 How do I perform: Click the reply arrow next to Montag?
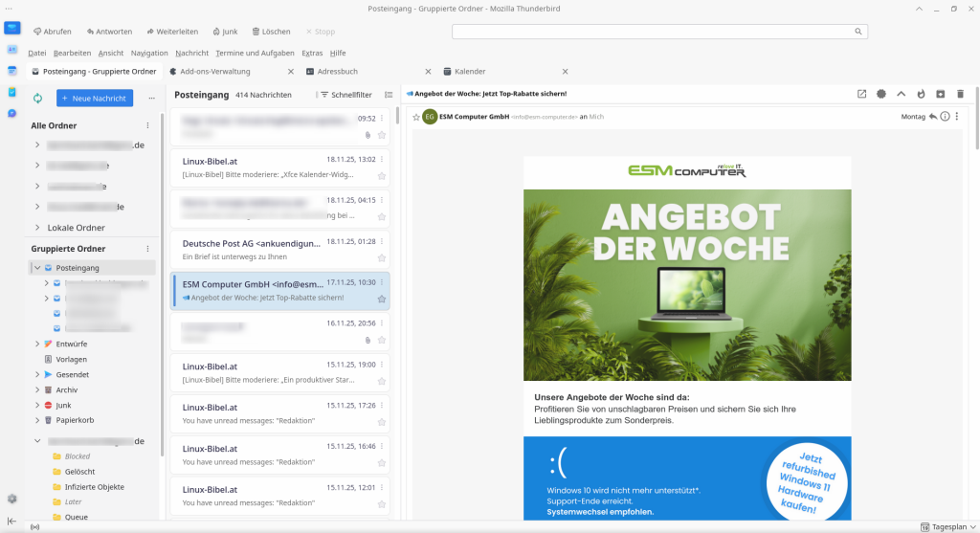932,117
